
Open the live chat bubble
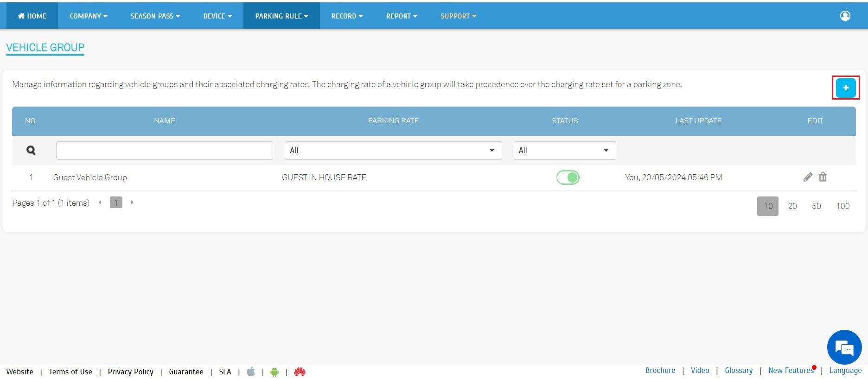point(844,347)
